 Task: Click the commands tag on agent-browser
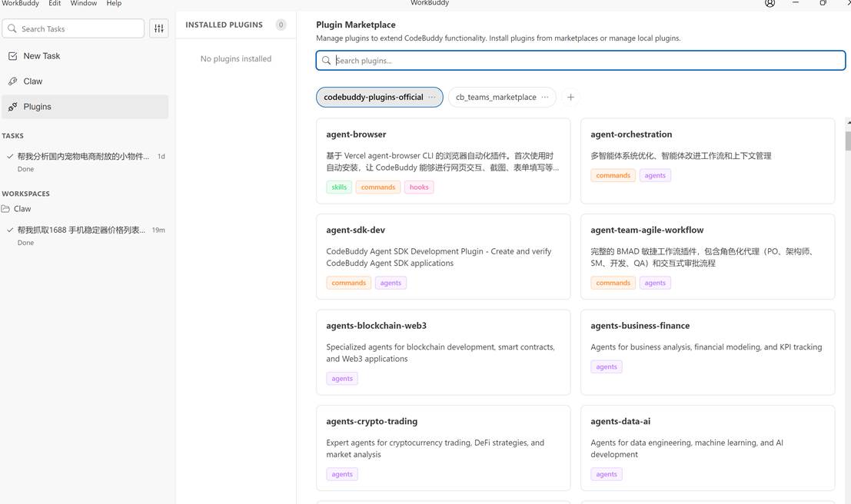tap(378, 187)
